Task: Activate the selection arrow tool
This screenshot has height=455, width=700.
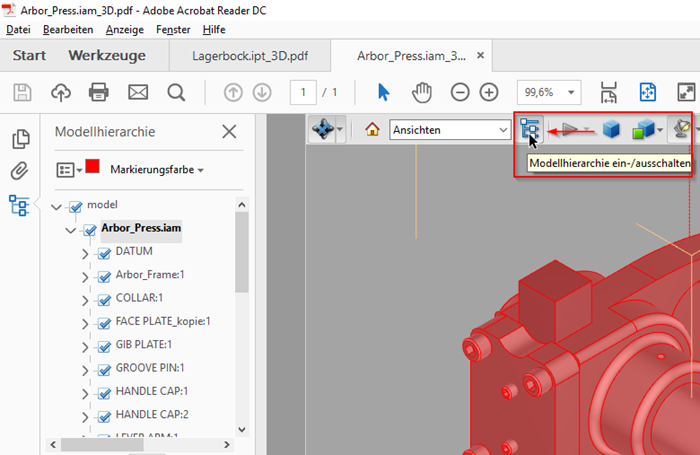Action: [383, 92]
